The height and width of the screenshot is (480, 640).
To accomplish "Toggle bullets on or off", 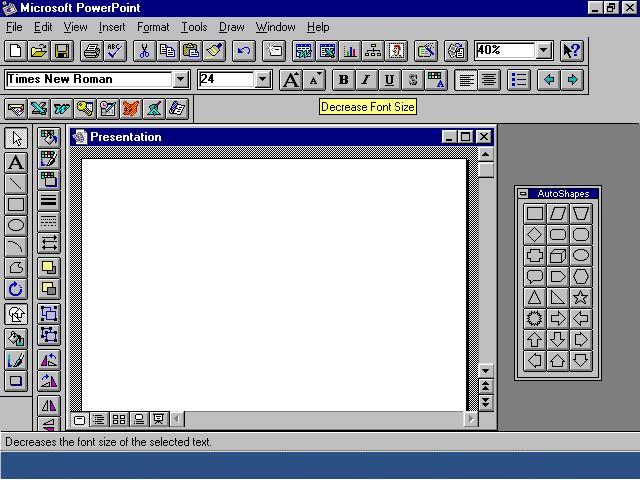I will point(519,80).
